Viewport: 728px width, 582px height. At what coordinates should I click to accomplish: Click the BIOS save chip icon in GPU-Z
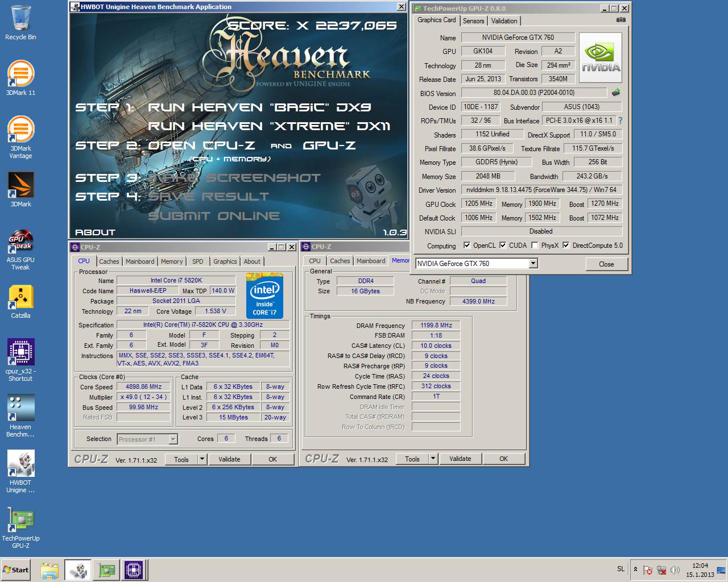[616, 92]
